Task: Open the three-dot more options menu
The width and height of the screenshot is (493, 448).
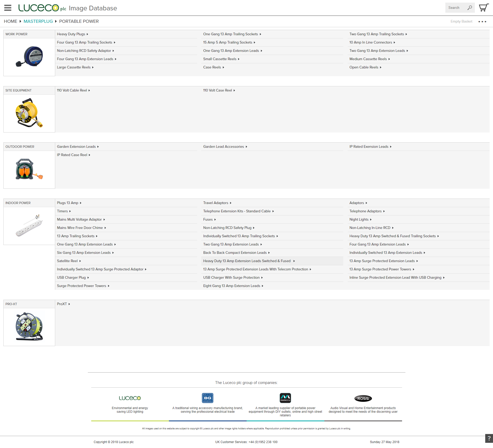Action: click(x=482, y=22)
